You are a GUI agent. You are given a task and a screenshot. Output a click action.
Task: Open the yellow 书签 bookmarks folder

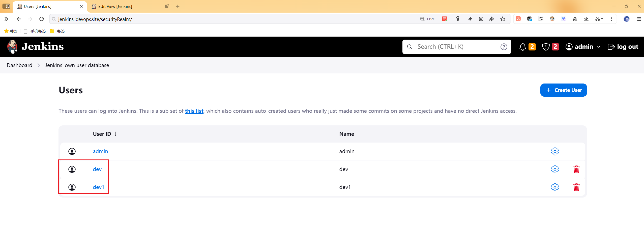(57, 31)
